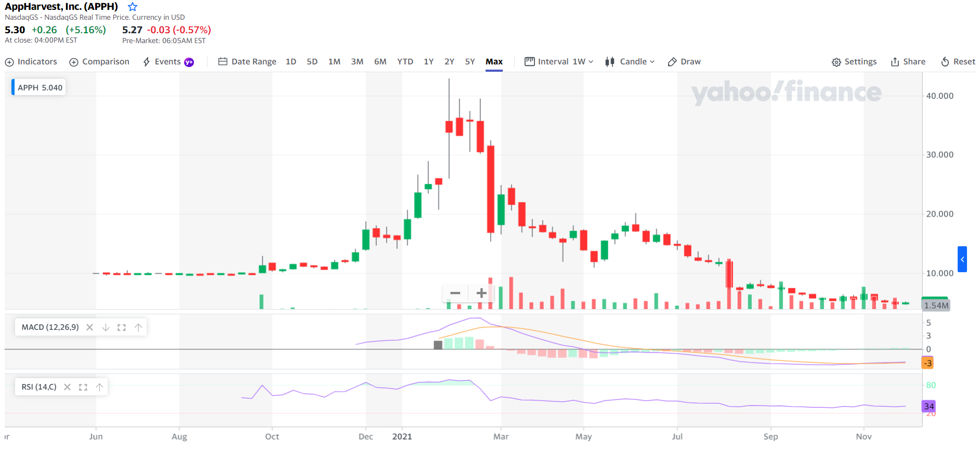Open the Date Range picker
This screenshot has width=980, height=454.
point(247,62)
